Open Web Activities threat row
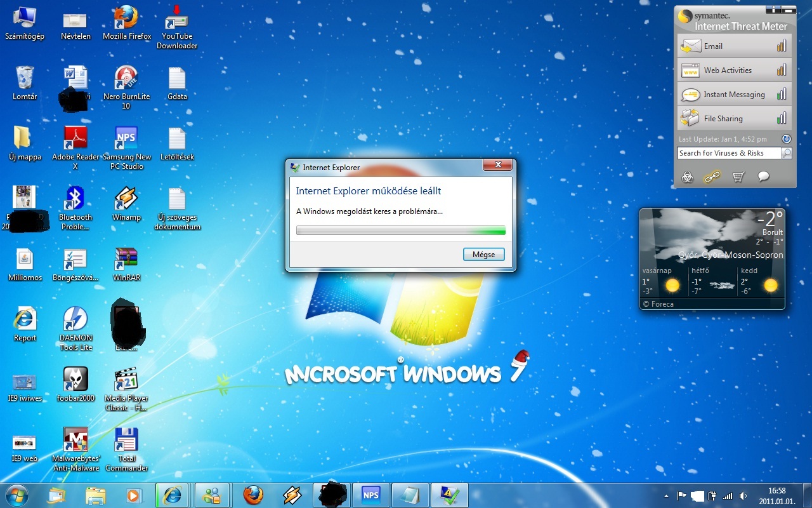The image size is (812, 508). (735, 70)
